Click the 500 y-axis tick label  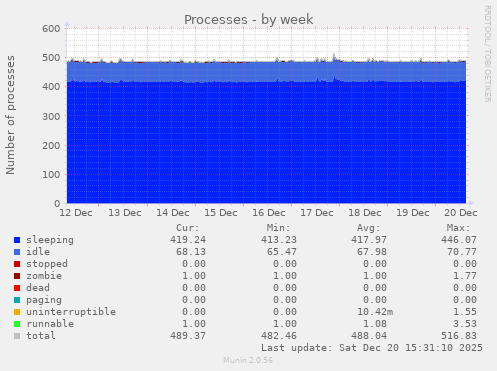pos(51,58)
